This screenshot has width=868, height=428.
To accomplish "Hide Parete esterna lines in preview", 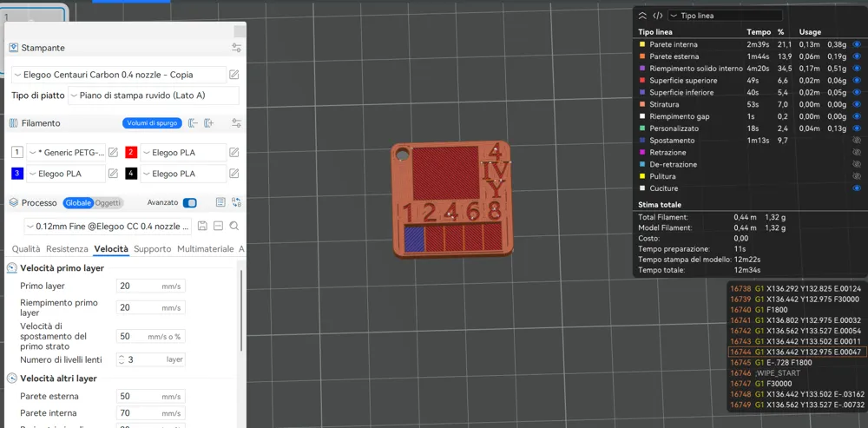I will point(857,56).
